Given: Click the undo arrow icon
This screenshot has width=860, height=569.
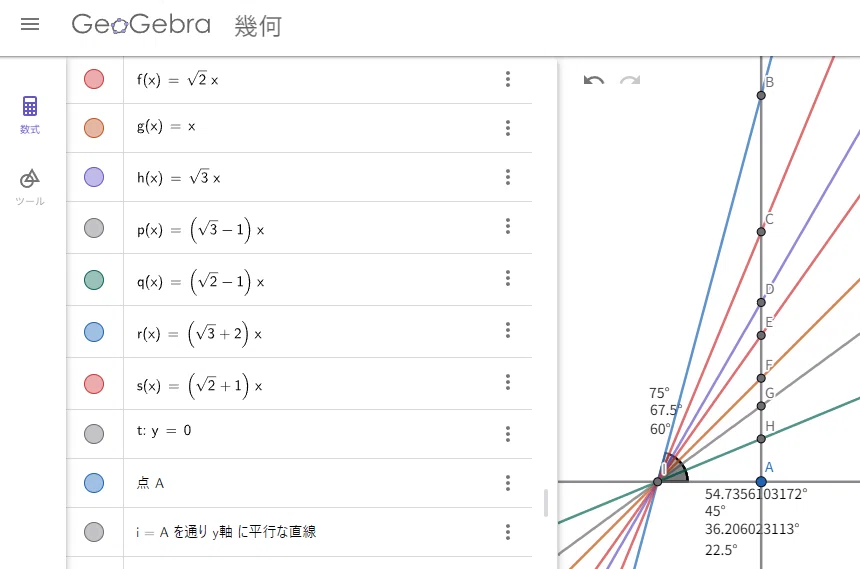Looking at the screenshot, I should coord(593,81).
